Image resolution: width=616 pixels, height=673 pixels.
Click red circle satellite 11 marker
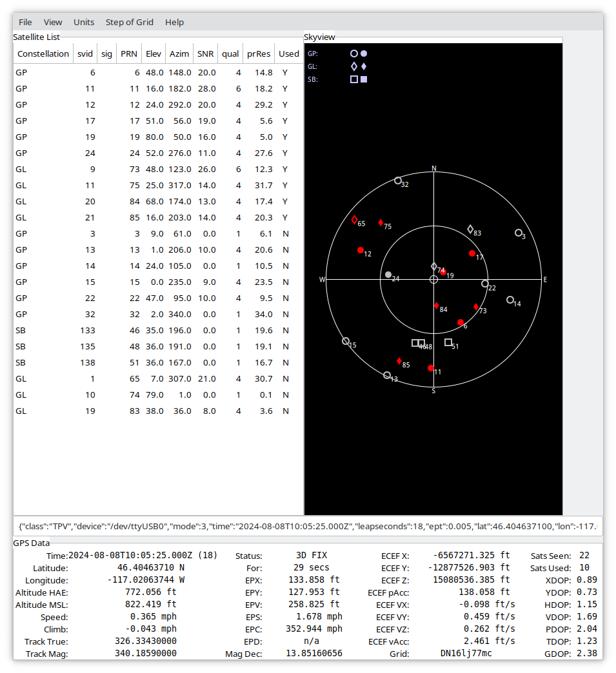coord(431,368)
